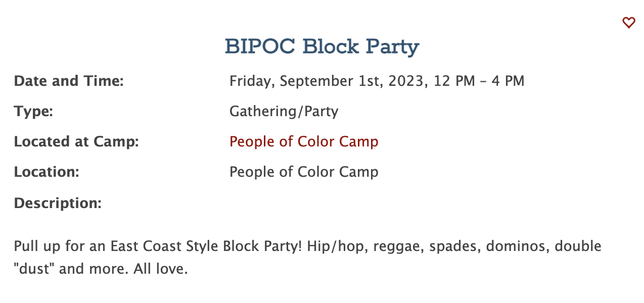Click the Location label

[x=47, y=172]
